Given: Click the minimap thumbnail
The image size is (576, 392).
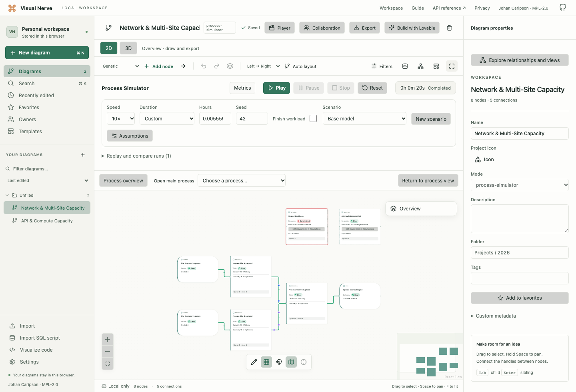Looking at the screenshot, I should coord(430,356).
